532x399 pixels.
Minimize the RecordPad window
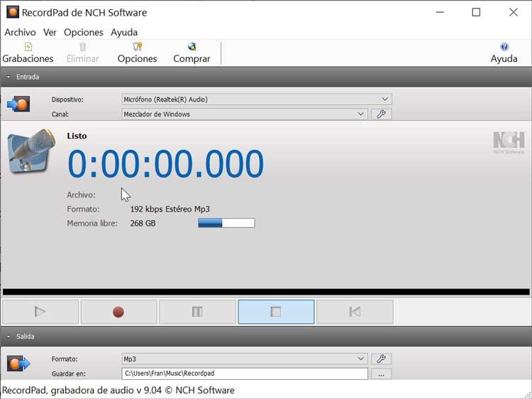pyautogui.click(x=440, y=12)
